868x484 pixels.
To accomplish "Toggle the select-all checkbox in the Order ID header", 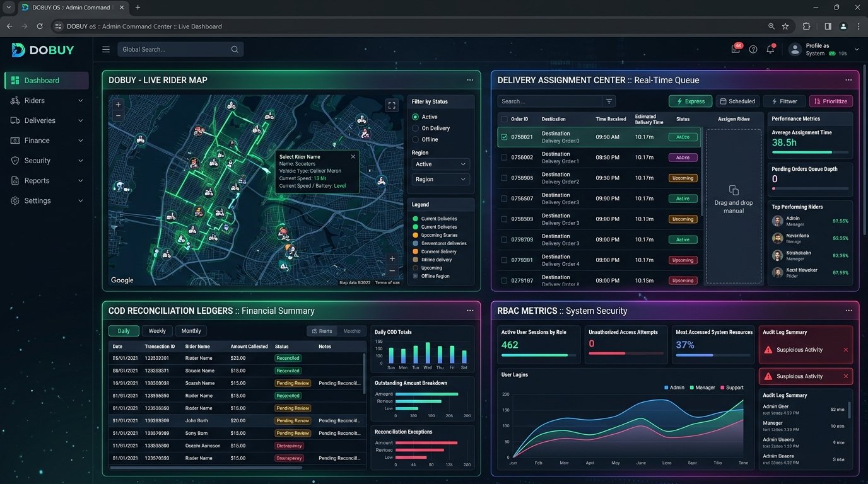I will [x=504, y=118].
